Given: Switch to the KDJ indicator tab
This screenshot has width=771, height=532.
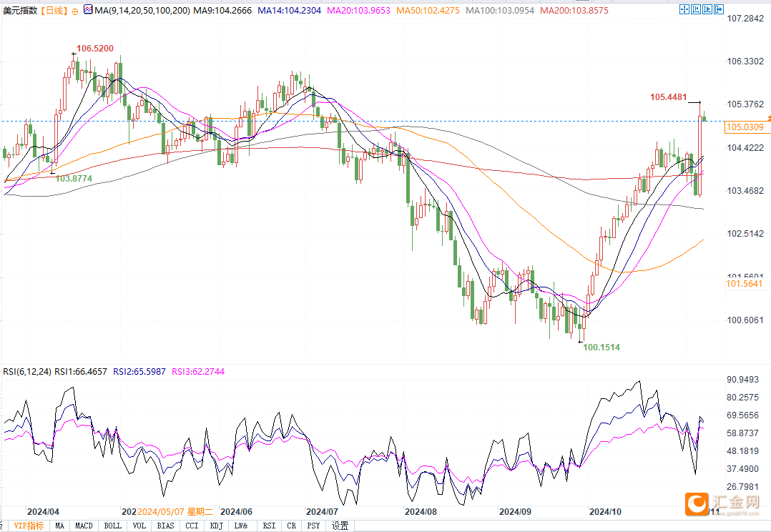Looking at the screenshot, I should click(x=216, y=526).
